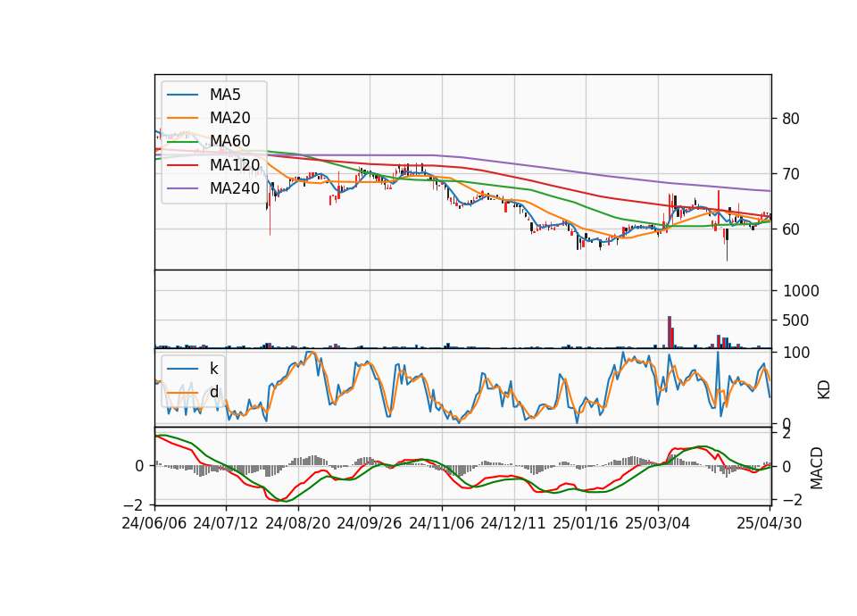The width and height of the screenshot is (857, 616).
Task: Click the left MACD axis value −2
Action: tap(132, 504)
